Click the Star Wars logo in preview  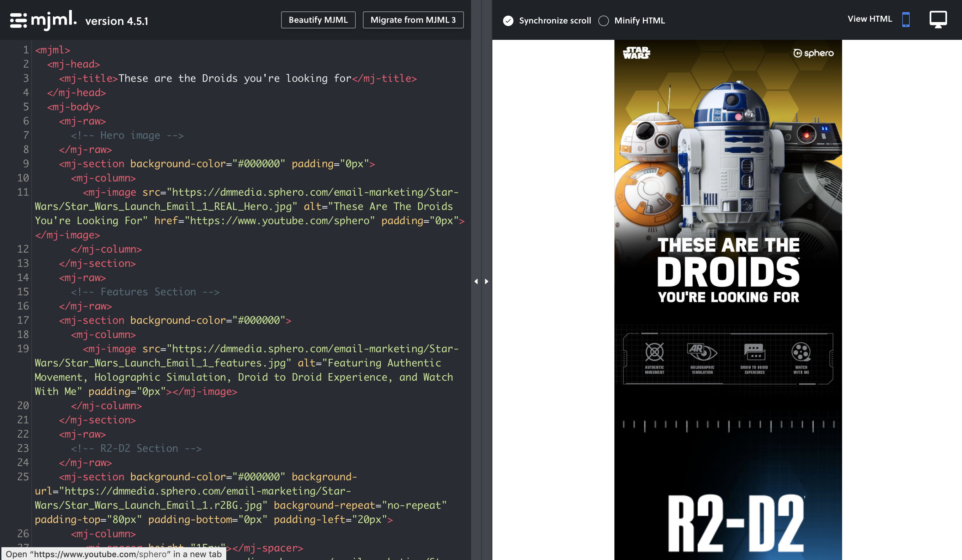636,53
